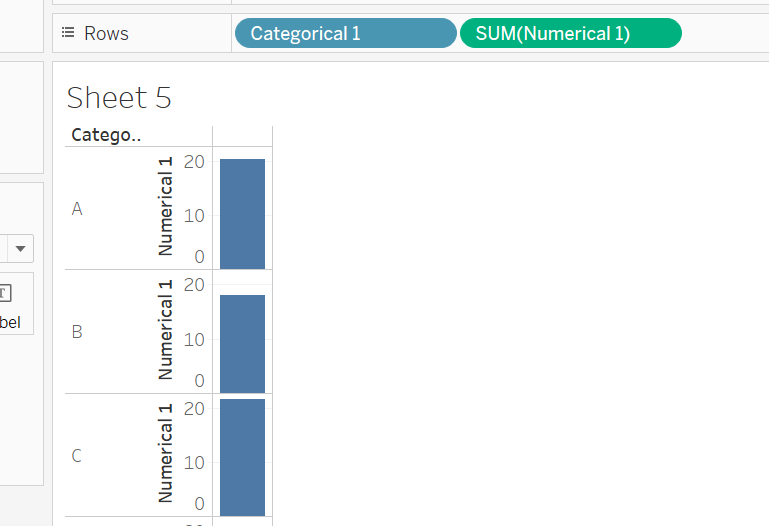769x526 pixels.
Task: Open the mark type dropdown arrow
Action: pyautogui.click(x=20, y=248)
